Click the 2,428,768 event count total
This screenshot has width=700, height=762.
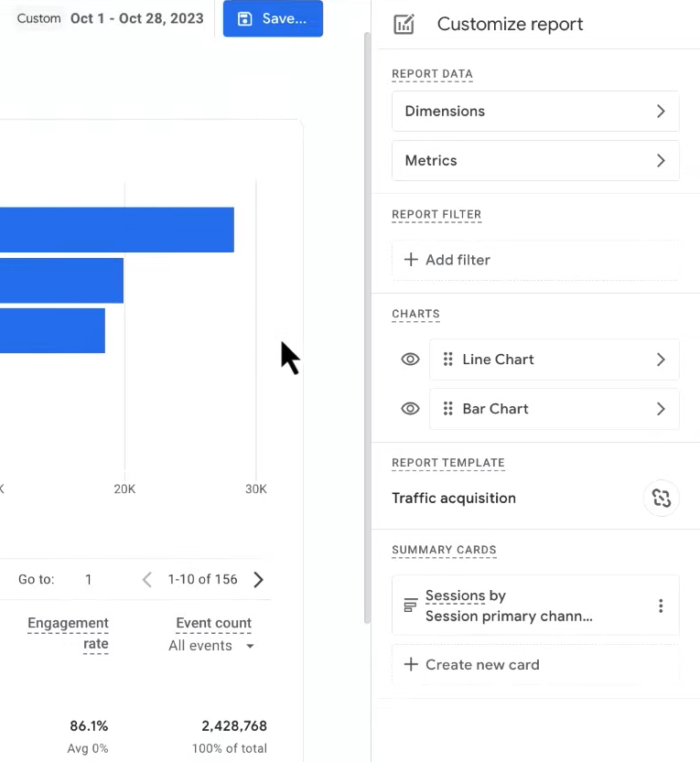point(234,726)
